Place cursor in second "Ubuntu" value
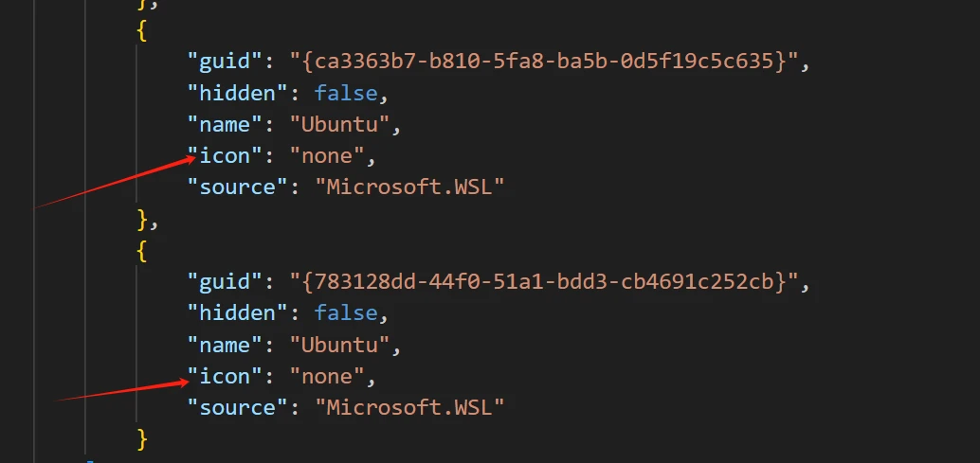This screenshot has width=980, height=463. click(x=340, y=345)
